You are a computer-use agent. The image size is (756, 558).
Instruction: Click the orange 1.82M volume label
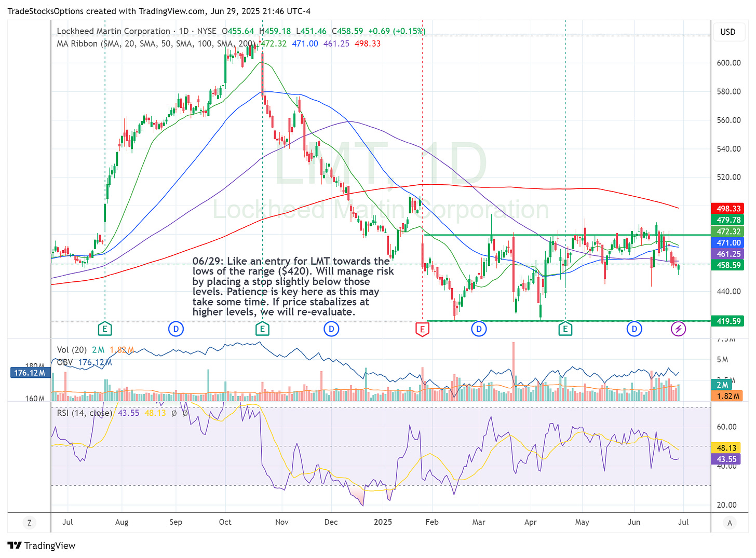pos(728,396)
